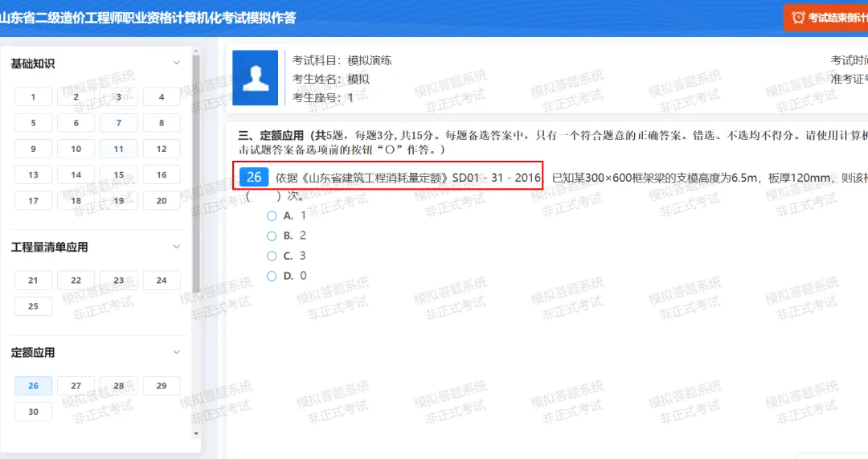This screenshot has width=868, height=459.
Task: Collapse the 工程量清单应用 section
Action: [177, 247]
